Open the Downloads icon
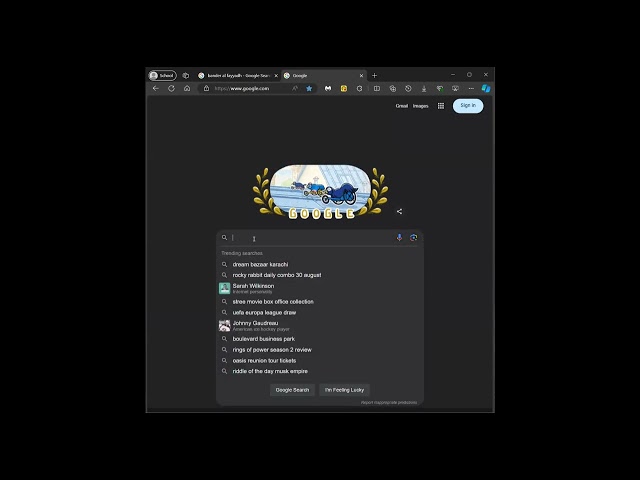Viewport: 640px width, 480px height. [424, 89]
